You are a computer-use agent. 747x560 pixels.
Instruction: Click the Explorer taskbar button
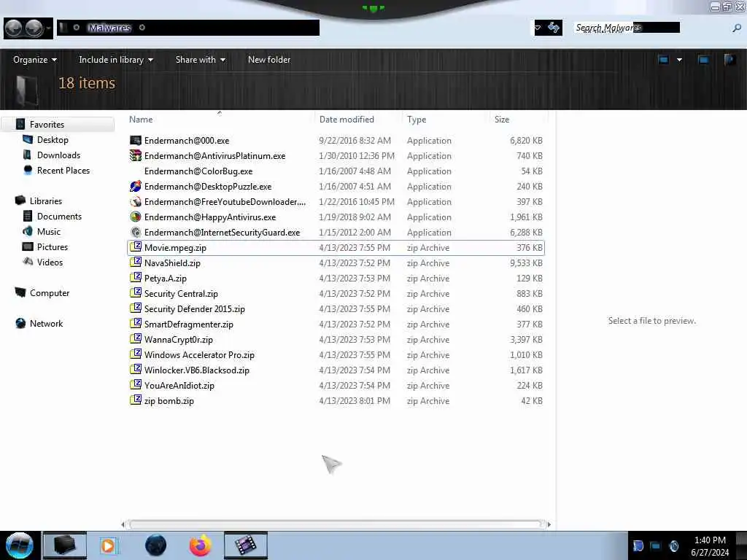pyautogui.click(x=65, y=545)
